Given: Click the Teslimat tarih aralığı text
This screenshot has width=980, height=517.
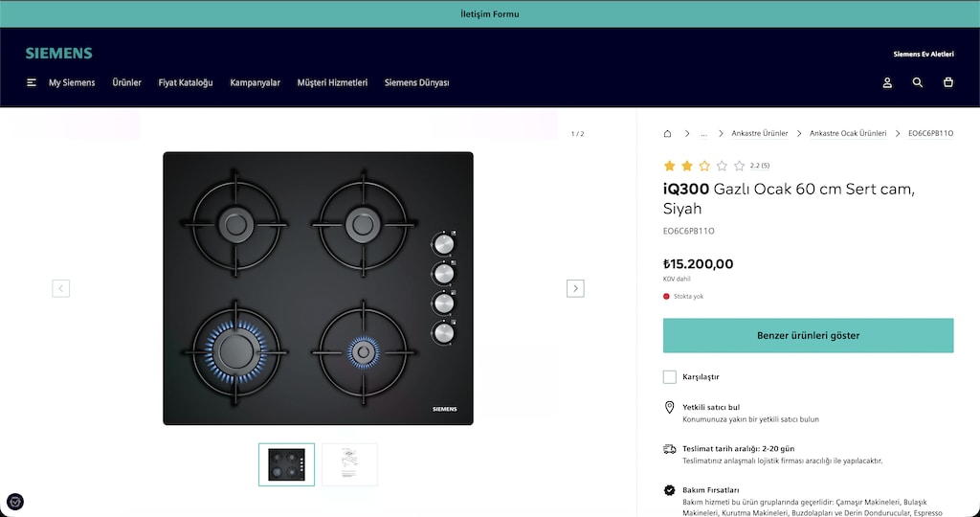Looking at the screenshot, I should pyautogui.click(x=738, y=449).
